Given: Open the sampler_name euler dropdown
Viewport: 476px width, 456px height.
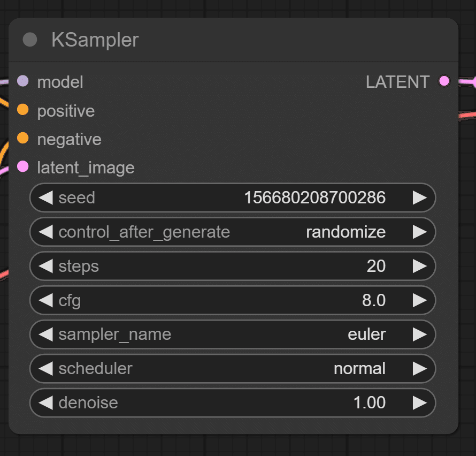Looking at the screenshot, I should [233, 335].
